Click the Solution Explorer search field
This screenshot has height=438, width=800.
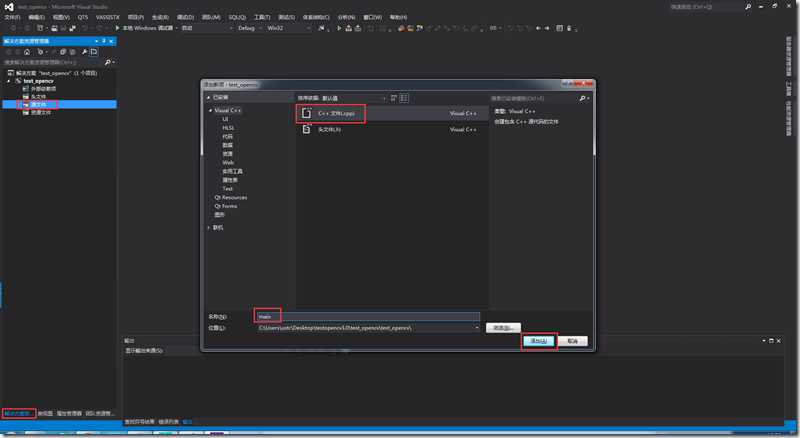coord(53,62)
